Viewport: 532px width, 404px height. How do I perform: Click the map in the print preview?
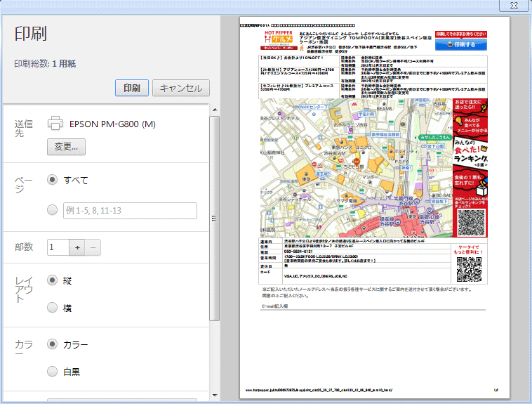pyautogui.click(x=356, y=168)
